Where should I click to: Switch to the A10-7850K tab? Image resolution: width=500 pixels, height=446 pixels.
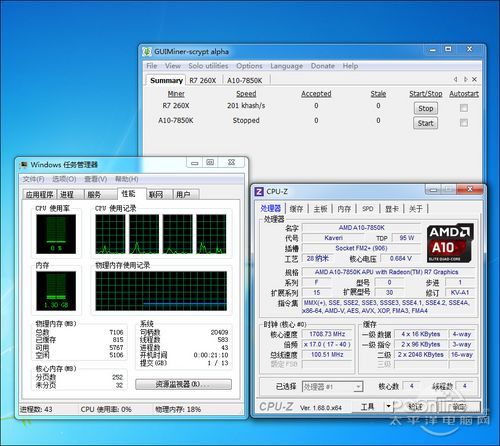245,80
